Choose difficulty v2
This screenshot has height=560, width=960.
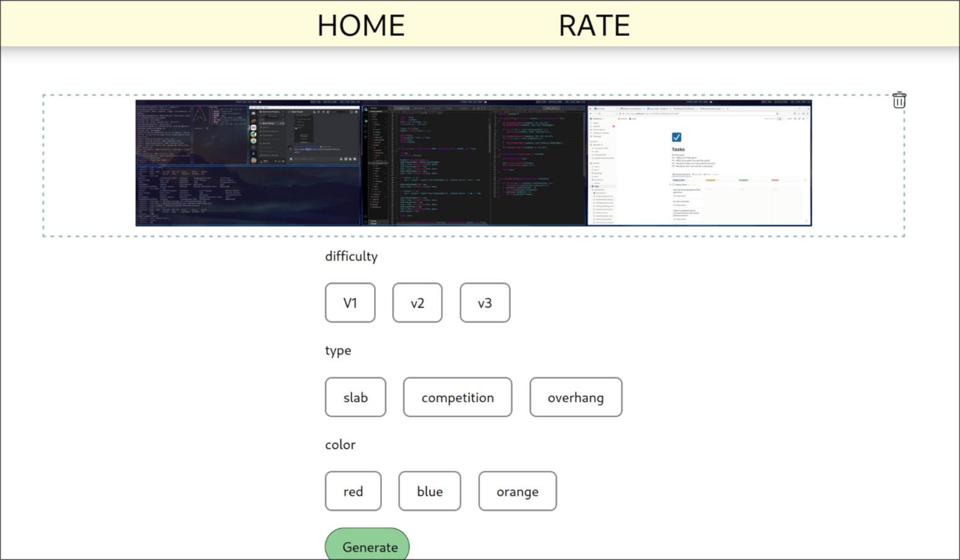click(417, 303)
